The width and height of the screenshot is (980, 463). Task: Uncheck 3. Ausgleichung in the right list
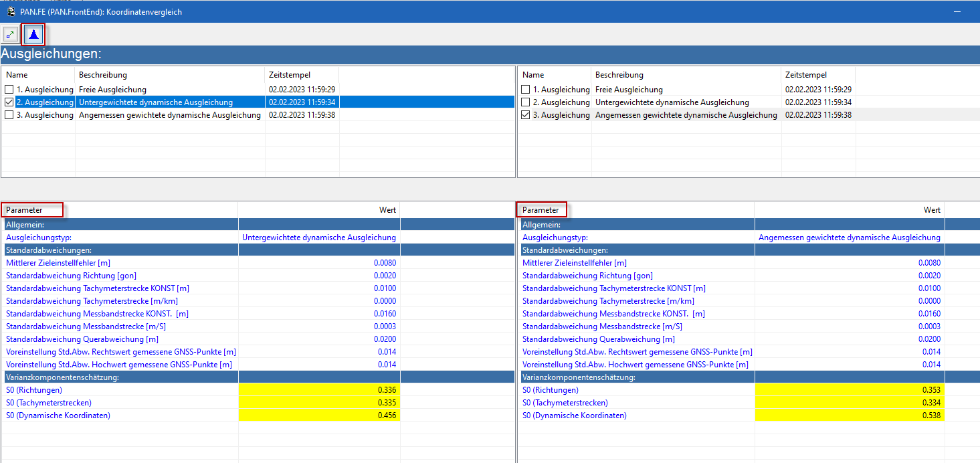tap(525, 115)
